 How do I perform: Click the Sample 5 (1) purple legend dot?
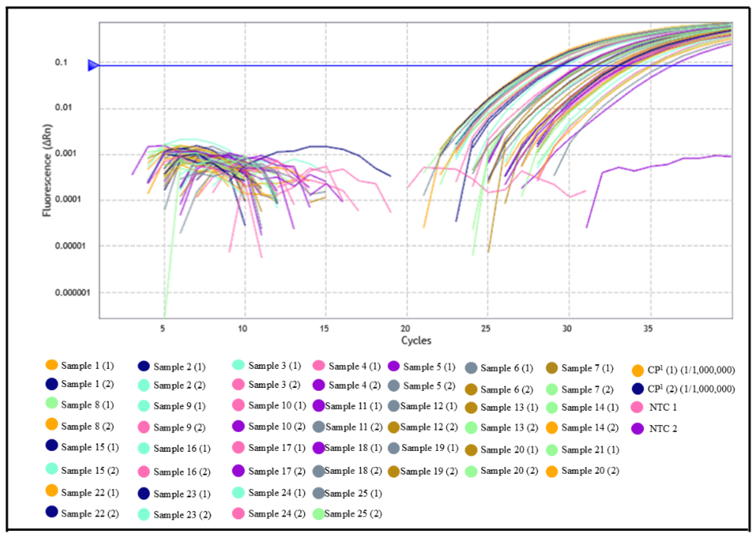click(394, 366)
